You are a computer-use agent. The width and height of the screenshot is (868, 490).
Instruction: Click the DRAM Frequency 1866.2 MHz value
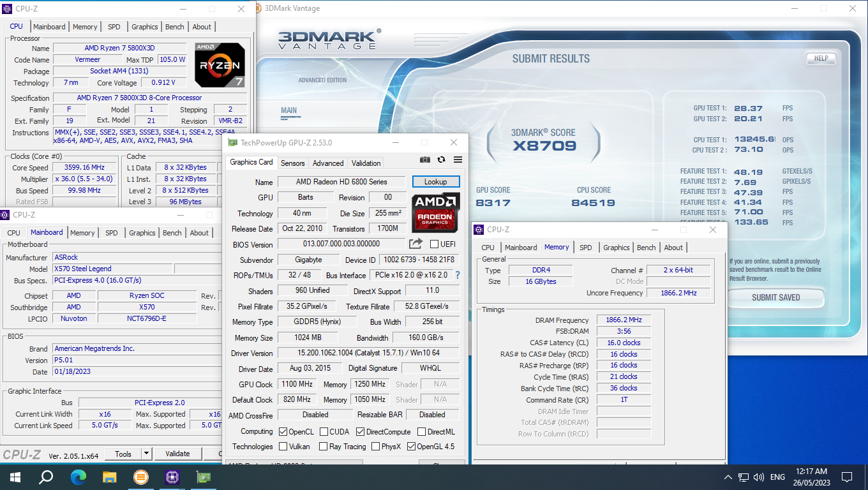point(624,320)
